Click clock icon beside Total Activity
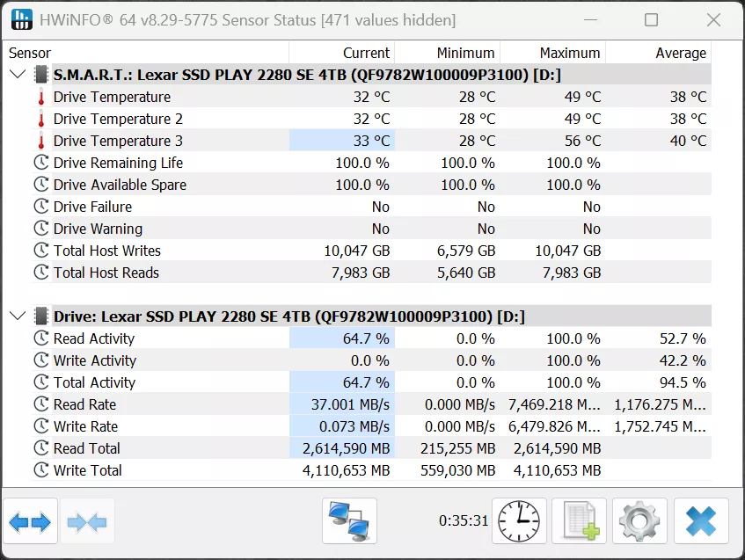The height and width of the screenshot is (560, 745). tap(41, 382)
